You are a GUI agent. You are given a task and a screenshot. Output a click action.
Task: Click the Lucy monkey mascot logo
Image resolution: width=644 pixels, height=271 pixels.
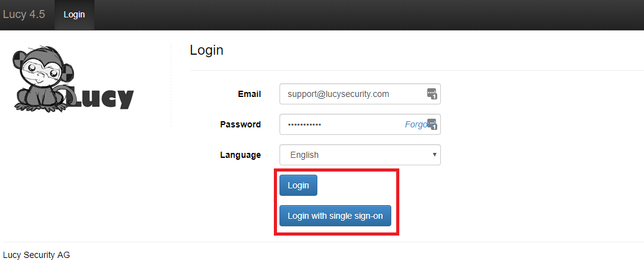coord(40,79)
